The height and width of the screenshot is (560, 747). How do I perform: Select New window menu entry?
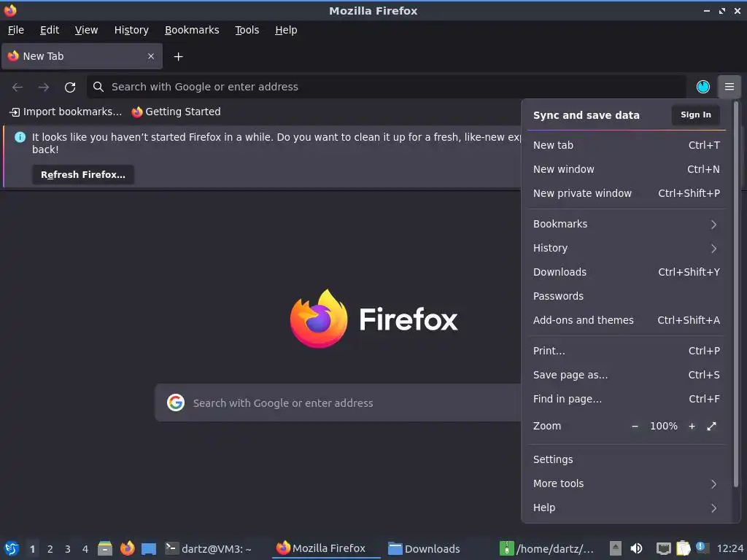tap(627, 169)
